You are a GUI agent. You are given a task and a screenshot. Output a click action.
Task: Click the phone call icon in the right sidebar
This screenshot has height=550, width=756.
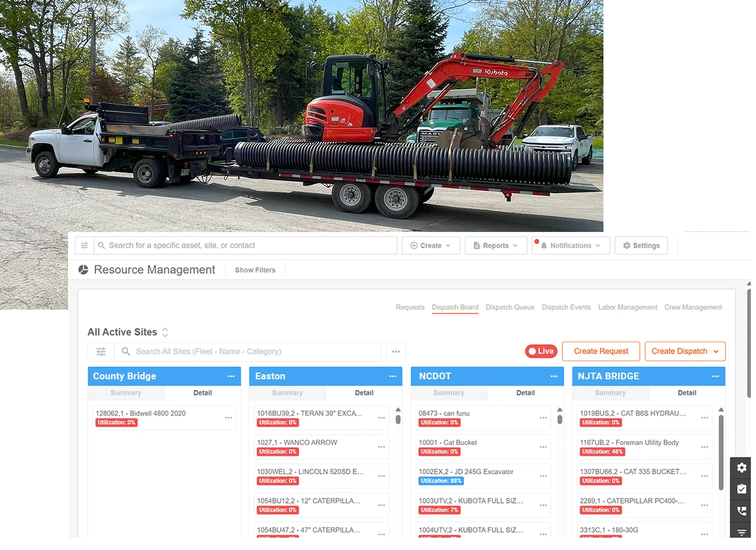tap(741, 510)
